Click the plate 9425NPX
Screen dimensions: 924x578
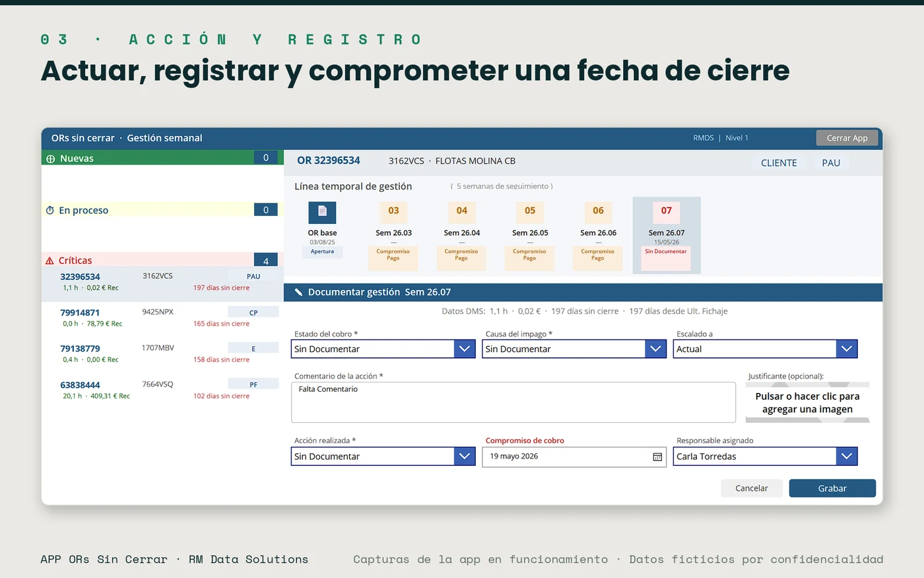[x=158, y=312]
